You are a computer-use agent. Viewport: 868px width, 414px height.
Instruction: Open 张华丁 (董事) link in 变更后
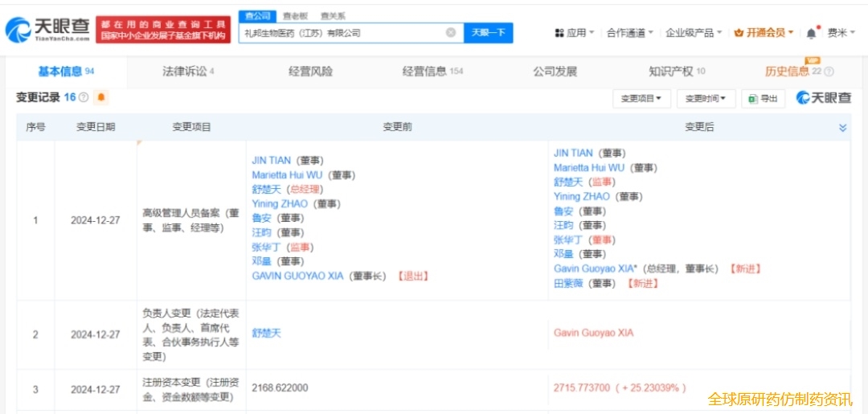coord(568,240)
